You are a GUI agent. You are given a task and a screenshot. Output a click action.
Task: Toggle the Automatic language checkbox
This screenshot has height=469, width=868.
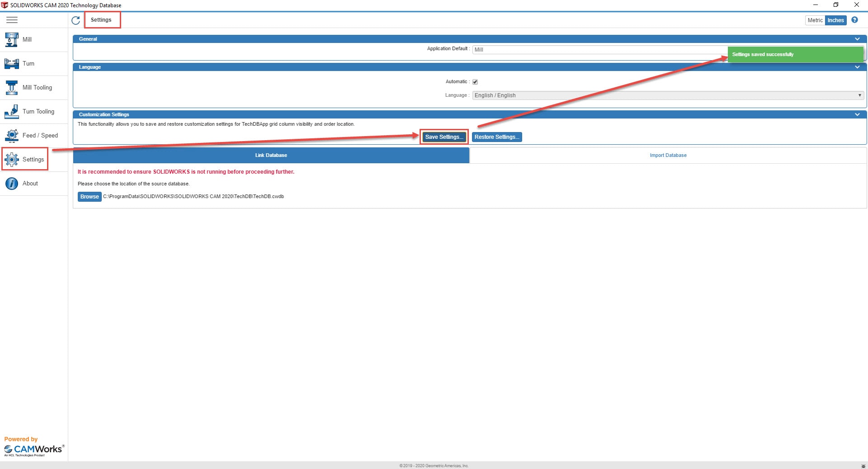(x=475, y=82)
